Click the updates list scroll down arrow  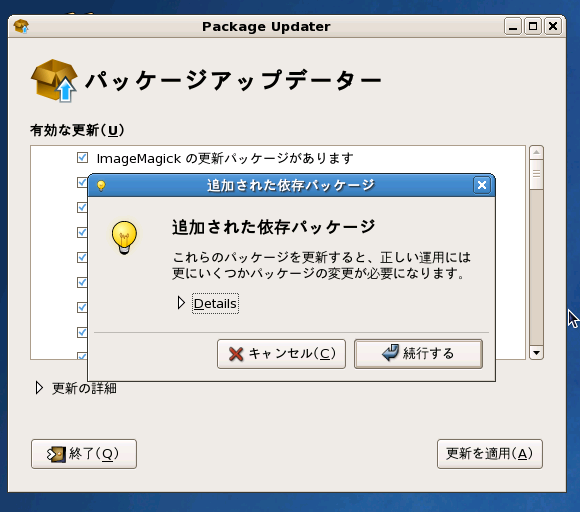coord(536,353)
